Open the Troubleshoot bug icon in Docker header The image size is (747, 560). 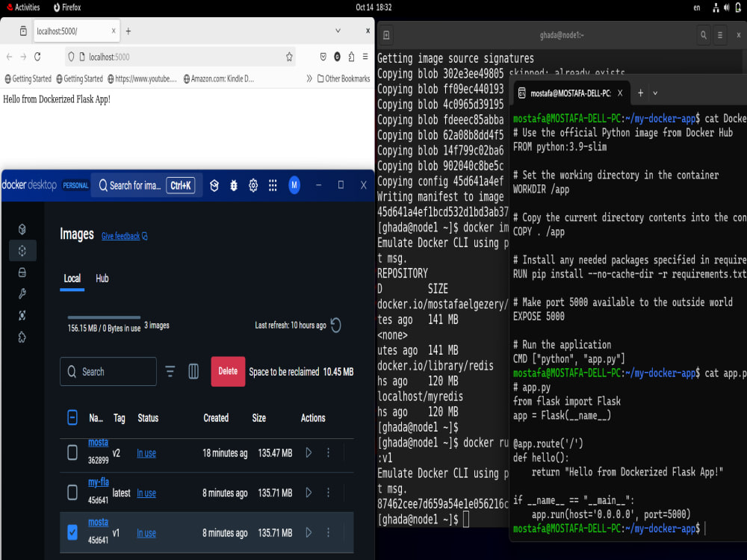(x=233, y=185)
